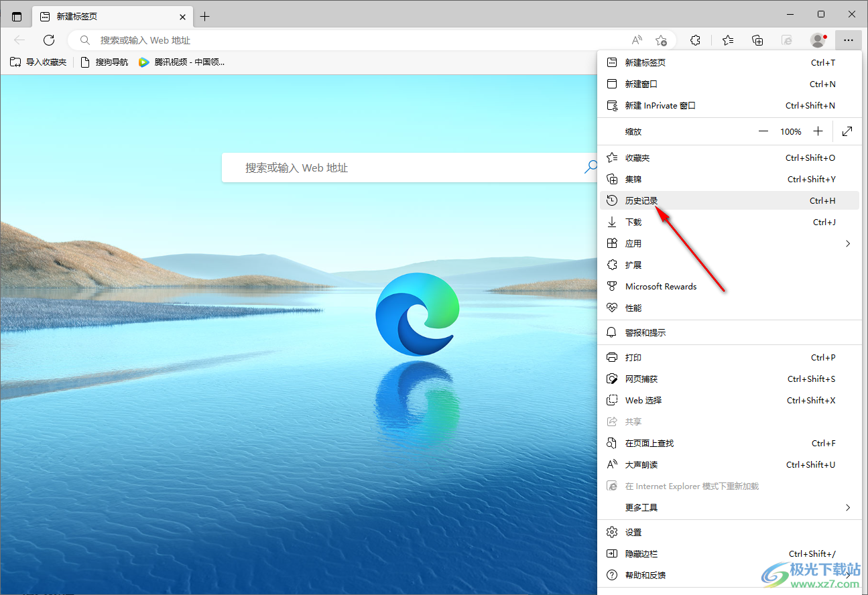Add this page to favorites star icon

pyautogui.click(x=661, y=40)
